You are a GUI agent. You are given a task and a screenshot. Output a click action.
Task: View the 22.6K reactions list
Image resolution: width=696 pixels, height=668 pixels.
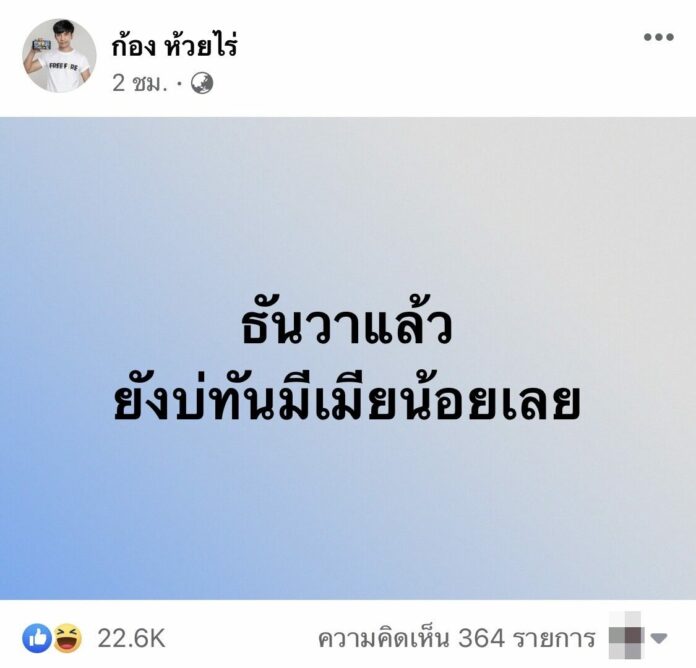131,639
